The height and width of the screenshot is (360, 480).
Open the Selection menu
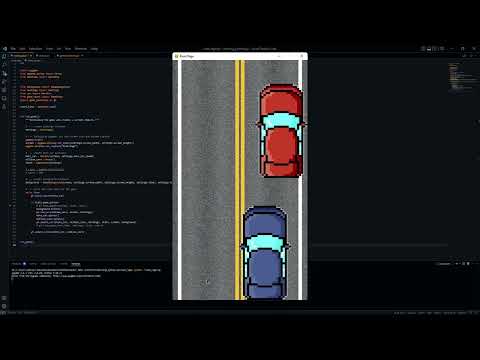[35, 49]
